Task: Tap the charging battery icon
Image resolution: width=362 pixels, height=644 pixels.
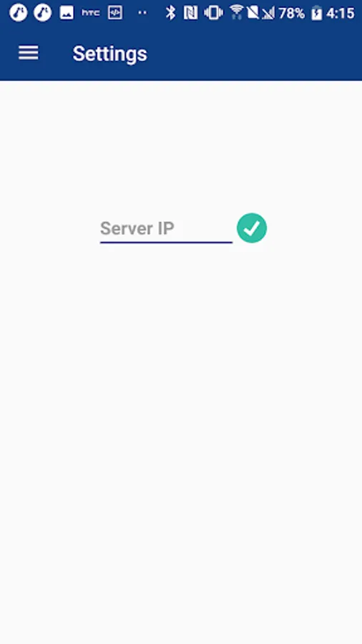Action: click(316, 13)
